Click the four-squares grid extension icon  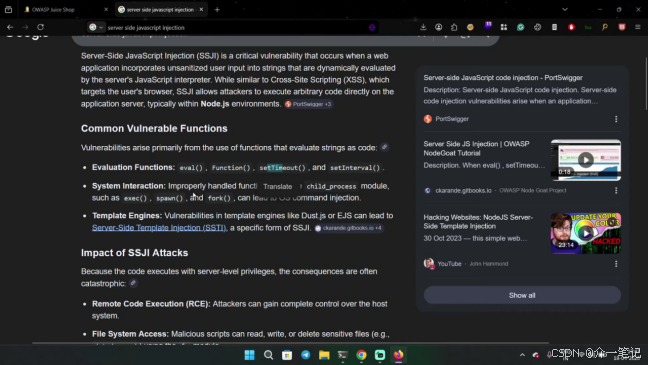(504, 27)
